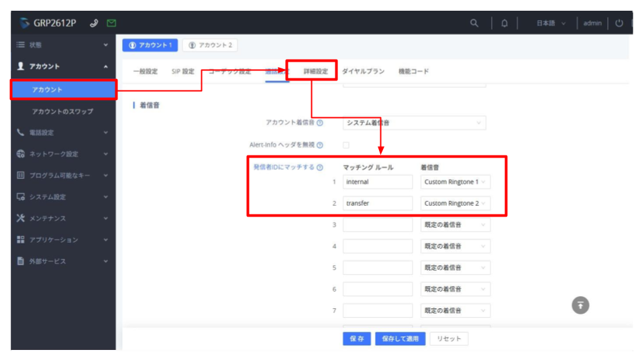Open row 6 既定の着信音 dropdown
This screenshot has width=644, height=362.
[455, 289]
